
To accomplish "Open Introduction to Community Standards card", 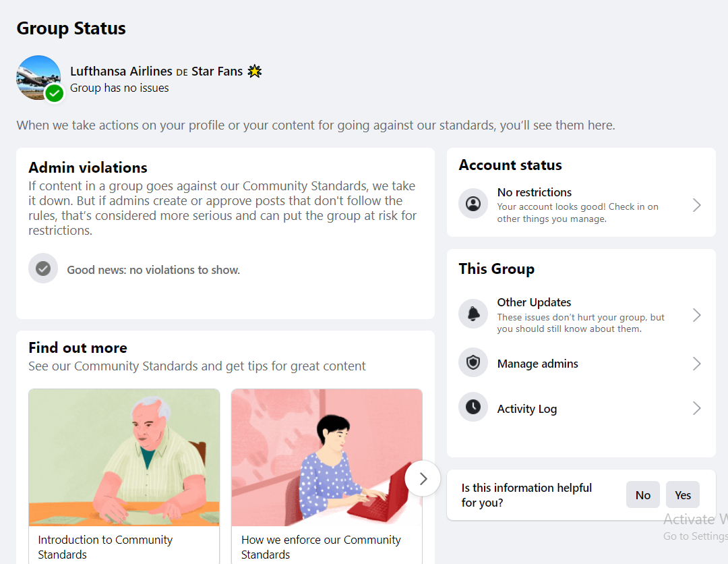I will [124, 476].
